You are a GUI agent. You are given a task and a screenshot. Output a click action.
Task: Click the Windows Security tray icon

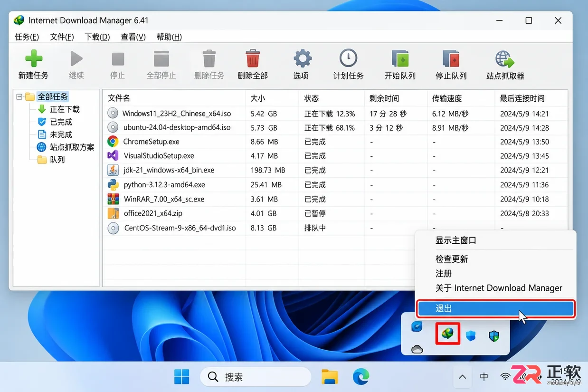point(494,336)
